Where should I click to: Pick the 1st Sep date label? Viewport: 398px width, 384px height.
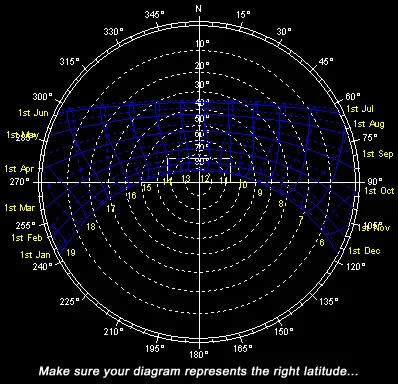click(x=378, y=154)
